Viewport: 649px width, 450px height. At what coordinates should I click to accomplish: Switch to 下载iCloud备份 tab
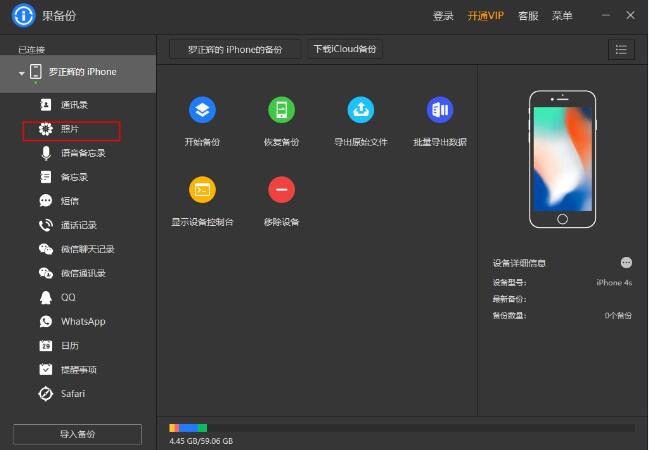click(x=345, y=49)
